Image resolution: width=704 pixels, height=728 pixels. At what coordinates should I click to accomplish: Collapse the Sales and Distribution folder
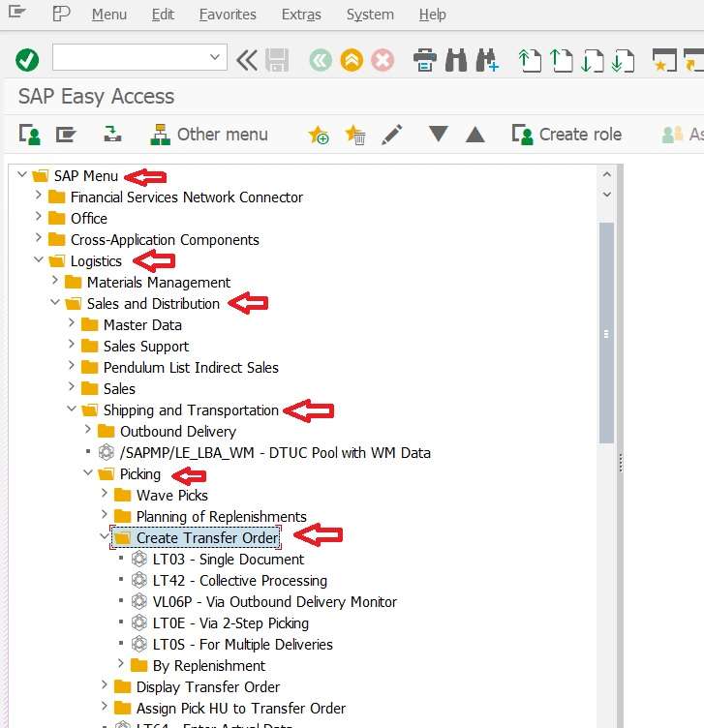[55, 302]
